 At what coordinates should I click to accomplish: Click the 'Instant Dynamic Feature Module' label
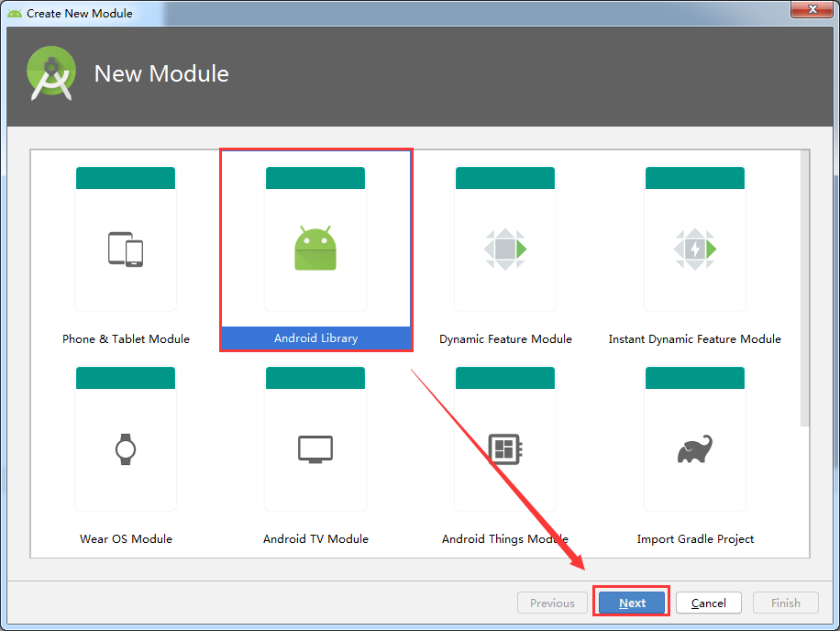(x=695, y=339)
